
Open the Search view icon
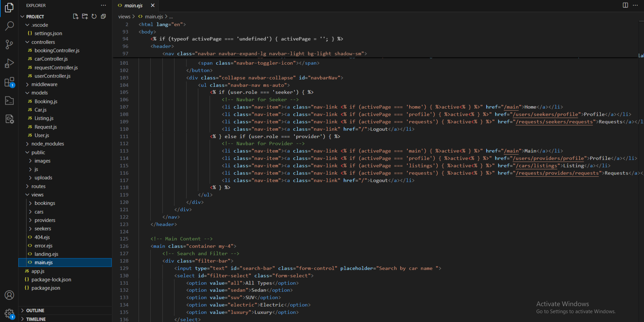[x=9, y=26]
